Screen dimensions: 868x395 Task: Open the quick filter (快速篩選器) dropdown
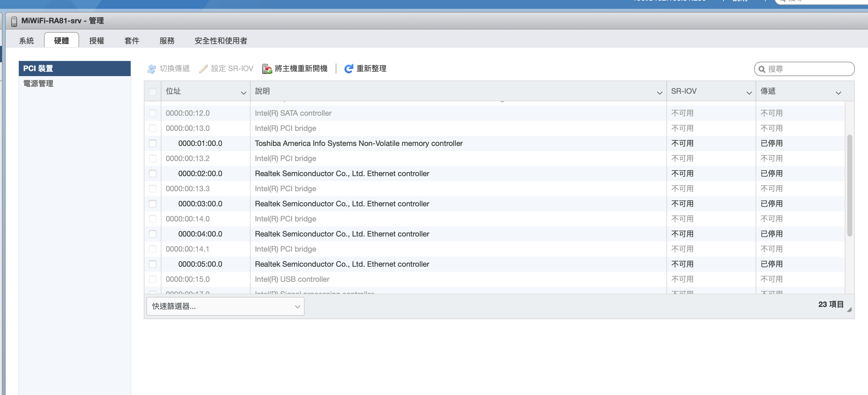225,306
